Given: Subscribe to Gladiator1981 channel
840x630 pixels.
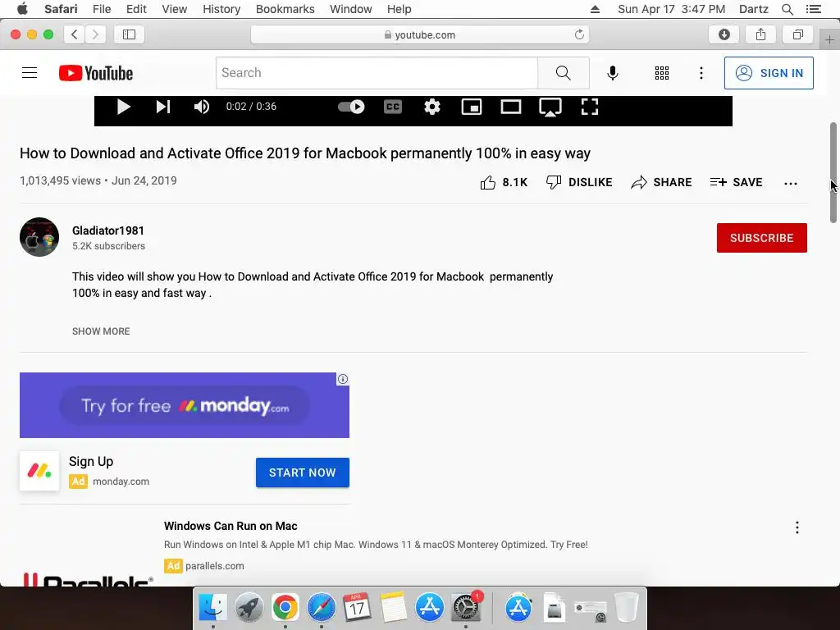Looking at the screenshot, I should 761,238.
